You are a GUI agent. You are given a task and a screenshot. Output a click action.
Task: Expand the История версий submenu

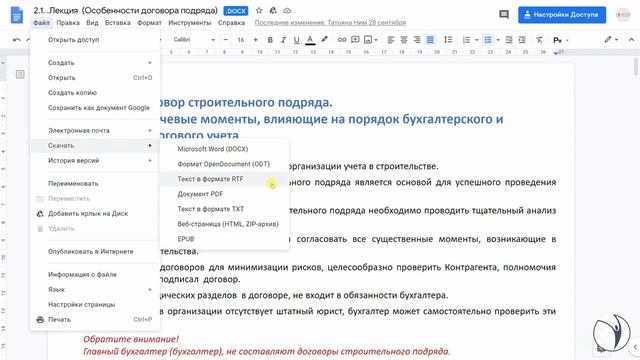(x=95, y=160)
